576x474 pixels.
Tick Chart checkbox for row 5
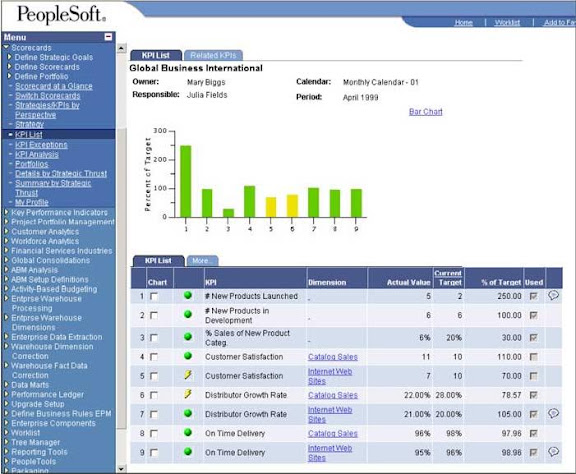[x=154, y=376]
